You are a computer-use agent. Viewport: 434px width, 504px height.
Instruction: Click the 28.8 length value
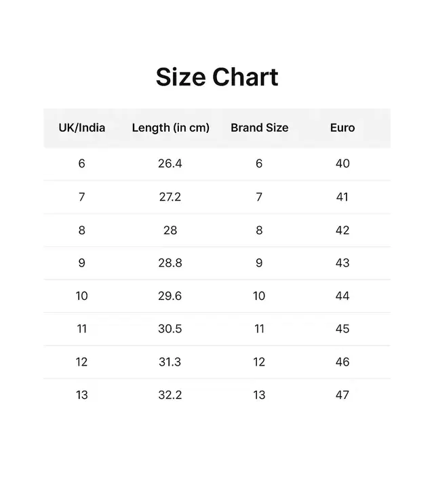pyautogui.click(x=170, y=263)
